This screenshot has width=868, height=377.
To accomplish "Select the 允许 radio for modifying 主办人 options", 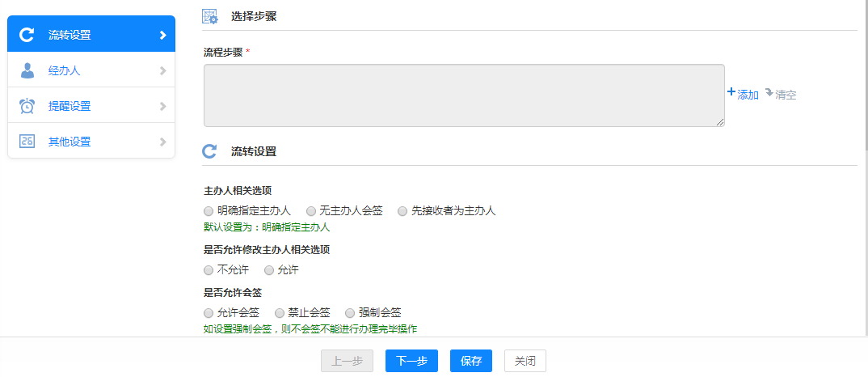I will click(x=269, y=270).
